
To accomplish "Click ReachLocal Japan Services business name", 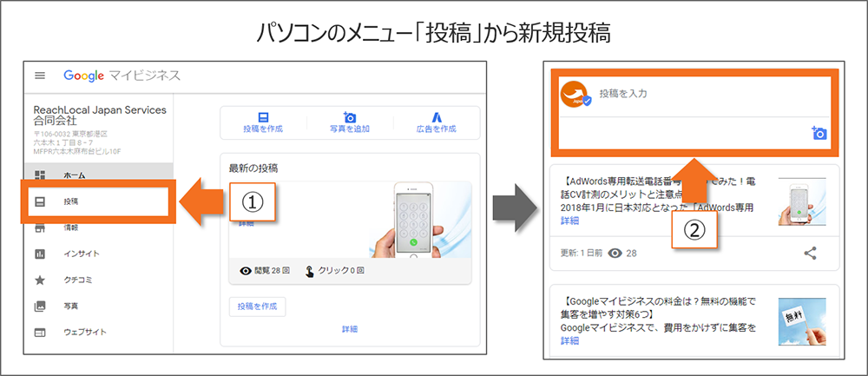I will pyautogui.click(x=100, y=115).
